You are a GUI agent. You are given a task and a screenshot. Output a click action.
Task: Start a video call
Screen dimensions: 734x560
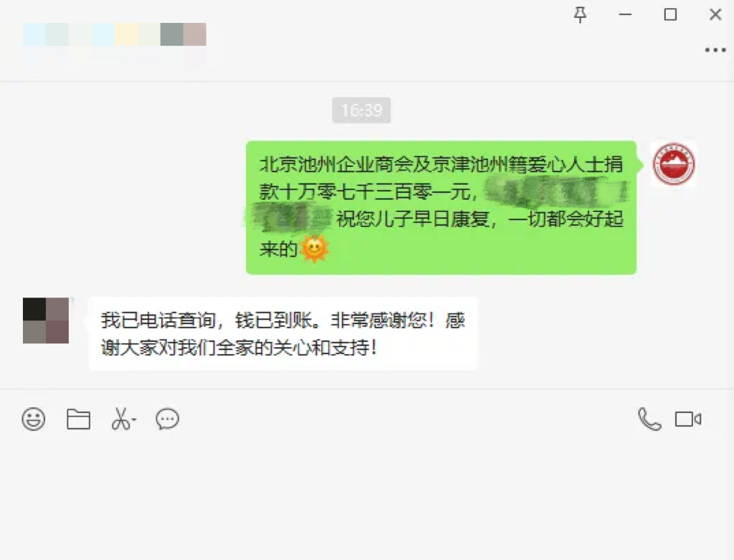(687, 419)
